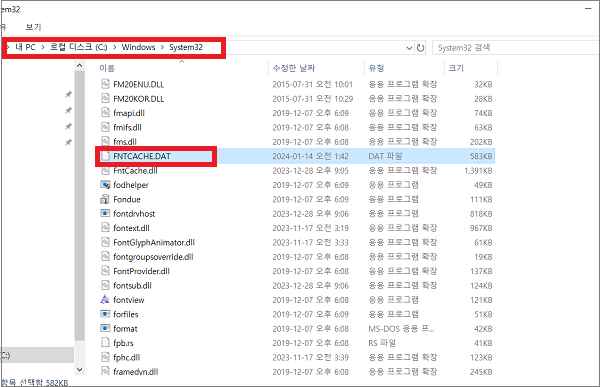Click the navigation pane scroll up arrow
Screen dimensions: 600x387
coord(80,65)
